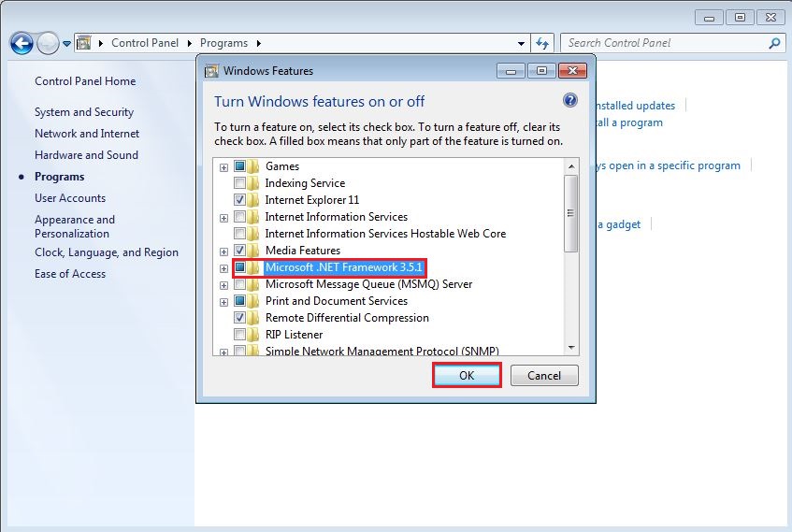Image resolution: width=792 pixels, height=532 pixels.
Task: Select Remote Differential Compression label
Action: point(347,318)
